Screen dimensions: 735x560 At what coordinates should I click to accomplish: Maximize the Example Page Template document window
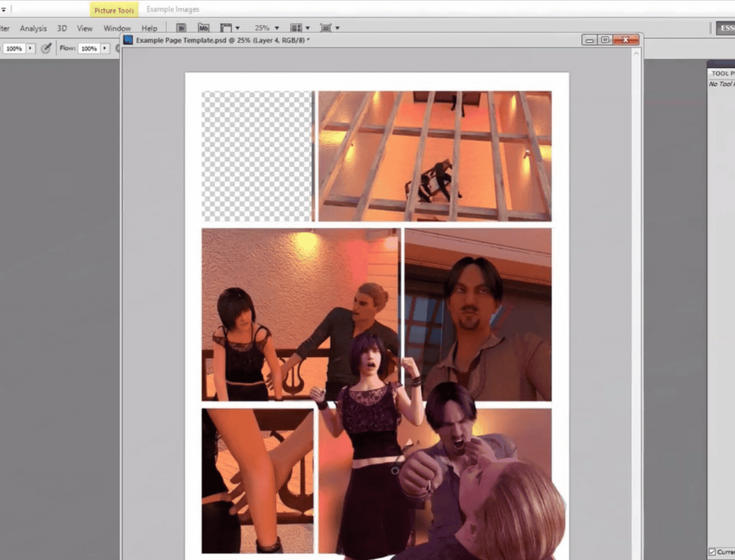[605, 40]
